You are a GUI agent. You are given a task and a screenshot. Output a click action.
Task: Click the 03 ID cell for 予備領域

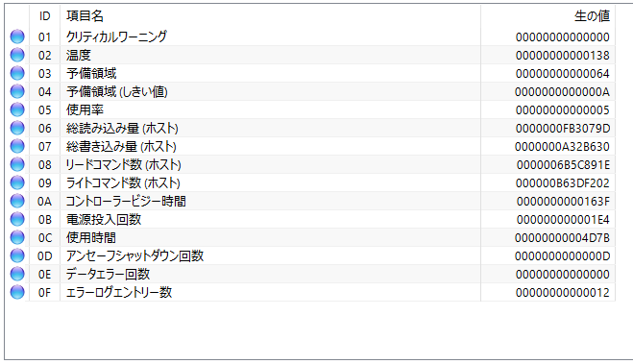click(45, 74)
